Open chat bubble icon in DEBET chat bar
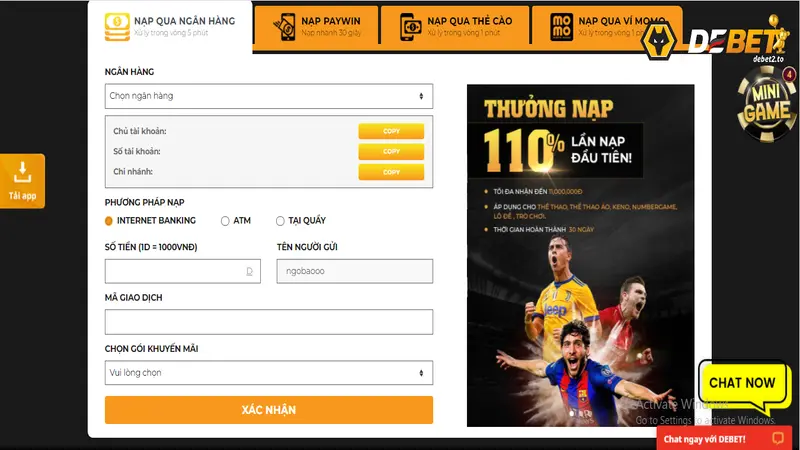 pos(778,438)
